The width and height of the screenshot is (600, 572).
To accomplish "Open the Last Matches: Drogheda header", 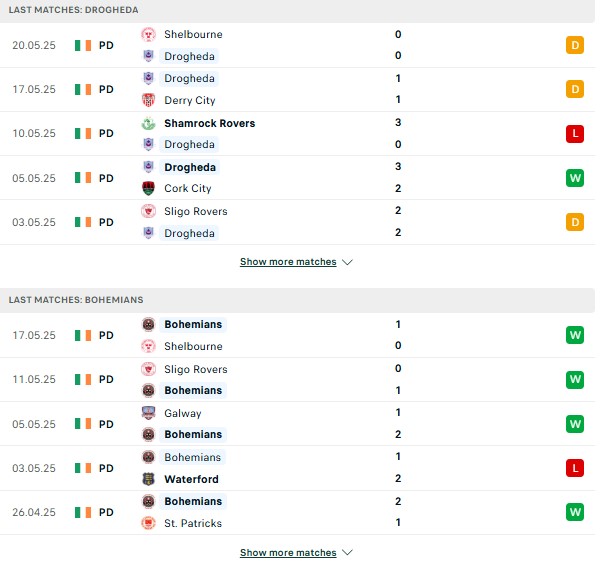I will 297,10.
